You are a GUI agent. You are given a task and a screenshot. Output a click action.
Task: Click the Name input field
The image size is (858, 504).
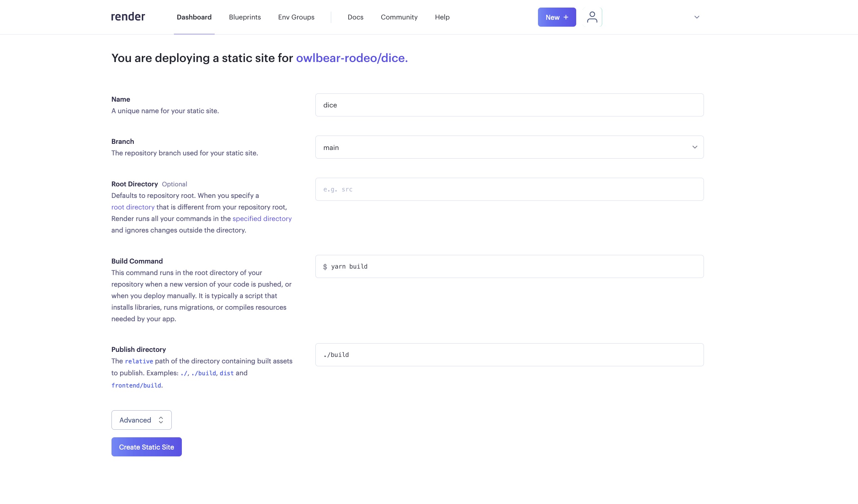(509, 105)
